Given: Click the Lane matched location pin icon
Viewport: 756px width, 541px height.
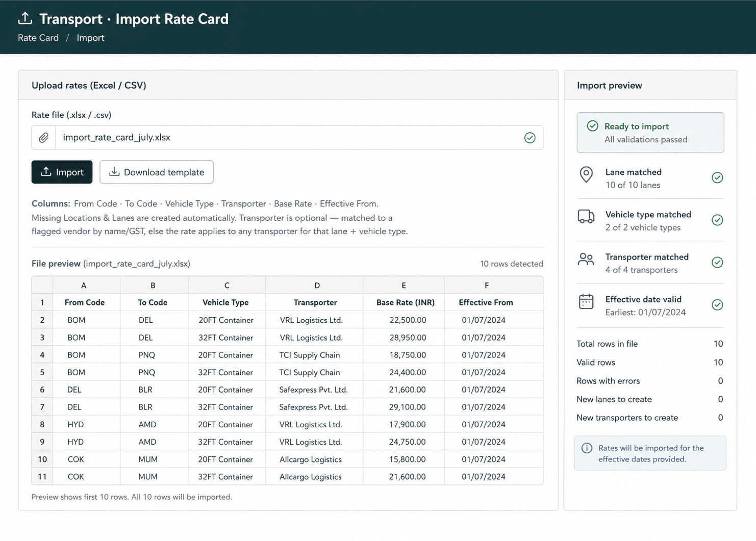Looking at the screenshot, I should point(586,175).
